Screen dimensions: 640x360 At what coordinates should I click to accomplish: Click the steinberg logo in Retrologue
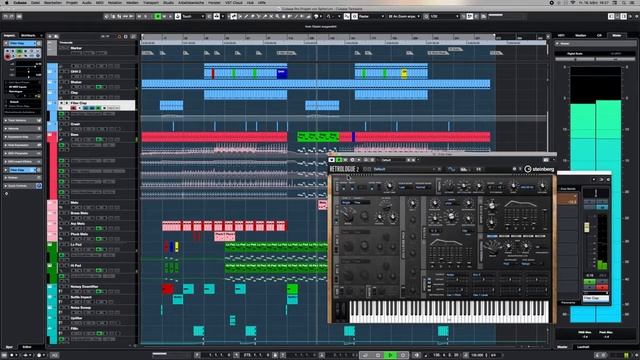(539, 169)
